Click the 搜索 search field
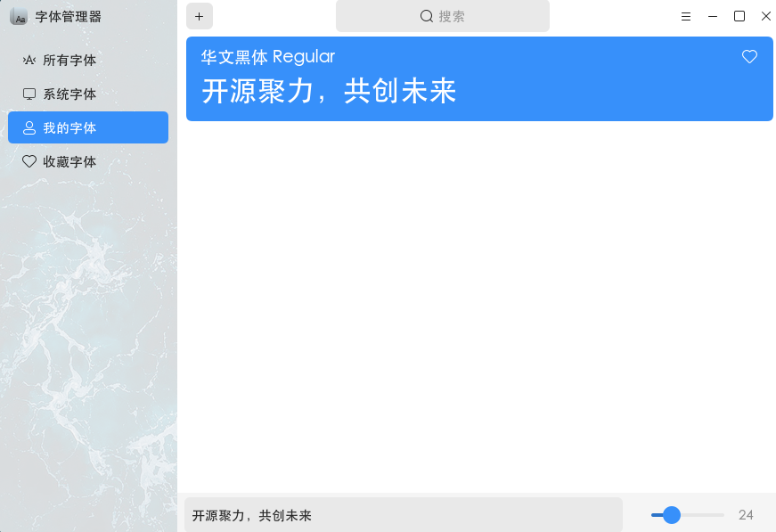Viewport: 776px width, 532px height. click(x=443, y=16)
